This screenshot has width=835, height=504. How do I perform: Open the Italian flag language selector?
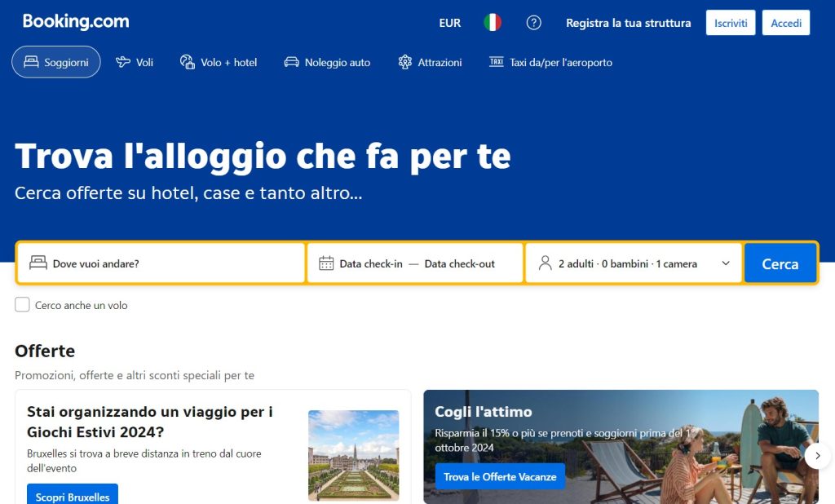pos(493,22)
